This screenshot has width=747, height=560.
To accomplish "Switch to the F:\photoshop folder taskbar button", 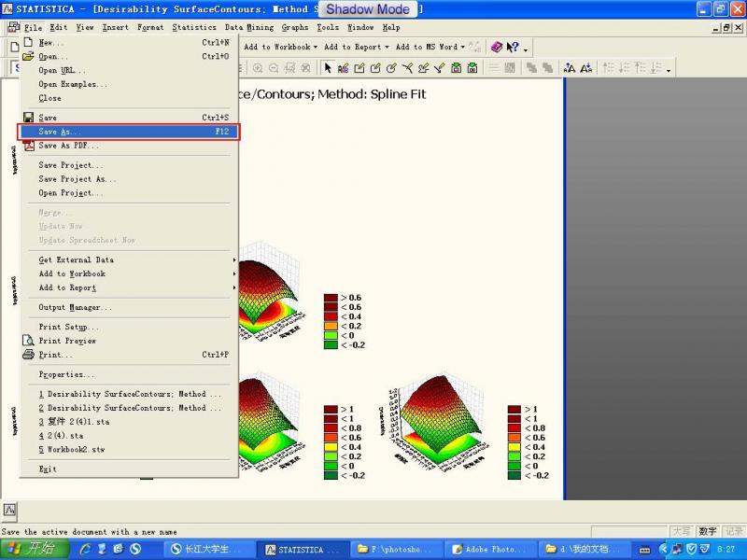I will 395,549.
